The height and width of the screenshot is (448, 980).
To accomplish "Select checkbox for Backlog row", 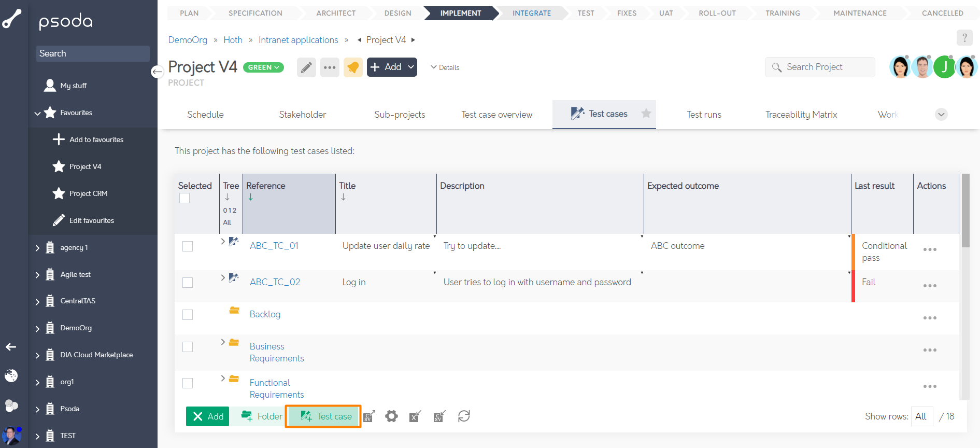I will click(x=188, y=315).
